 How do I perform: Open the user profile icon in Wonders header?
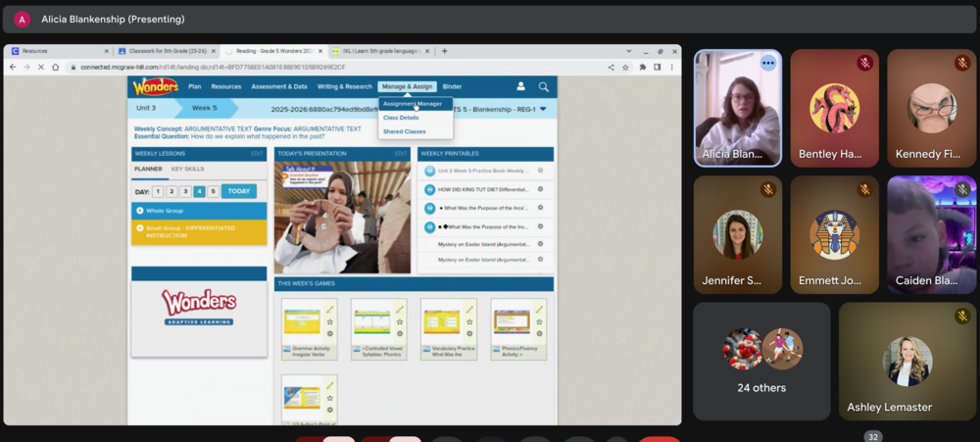(520, 87)
